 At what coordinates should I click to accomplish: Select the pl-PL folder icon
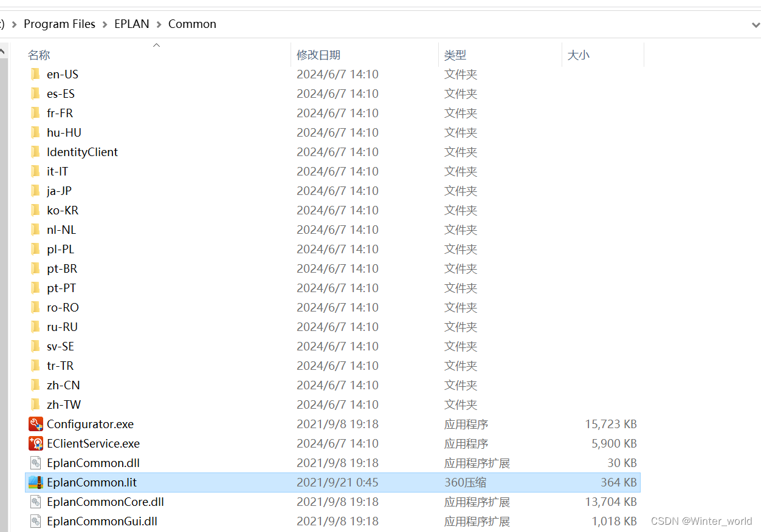(35, 249)
